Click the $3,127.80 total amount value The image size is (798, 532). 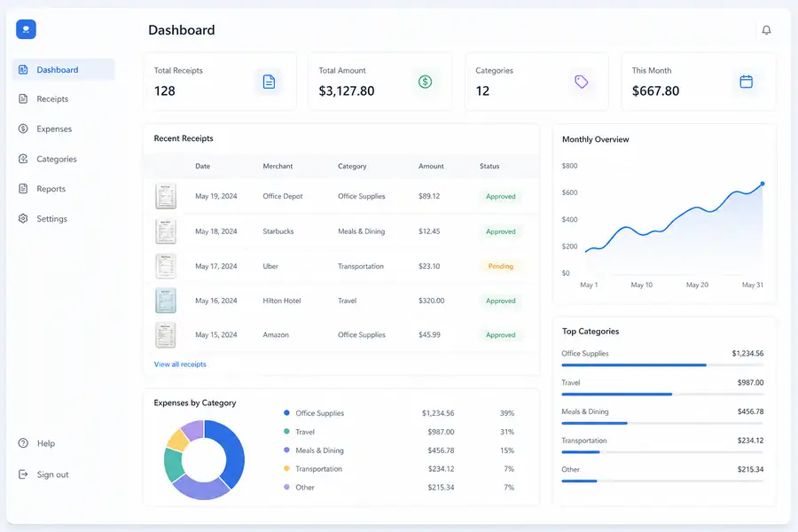[x=346, y=91]
